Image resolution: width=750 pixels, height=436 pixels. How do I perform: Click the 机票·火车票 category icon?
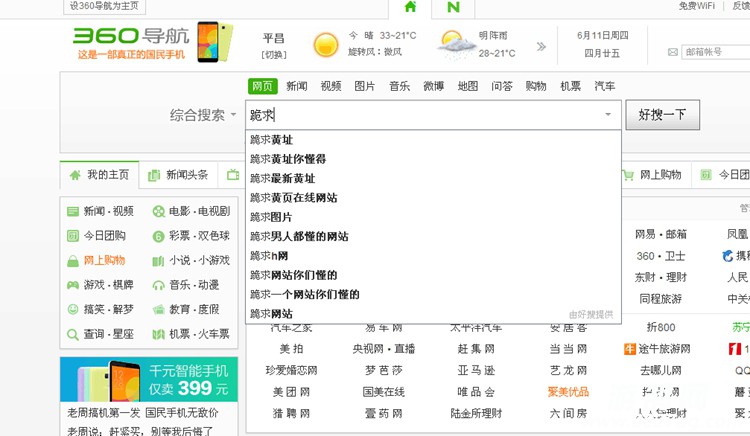pos(158,334)
